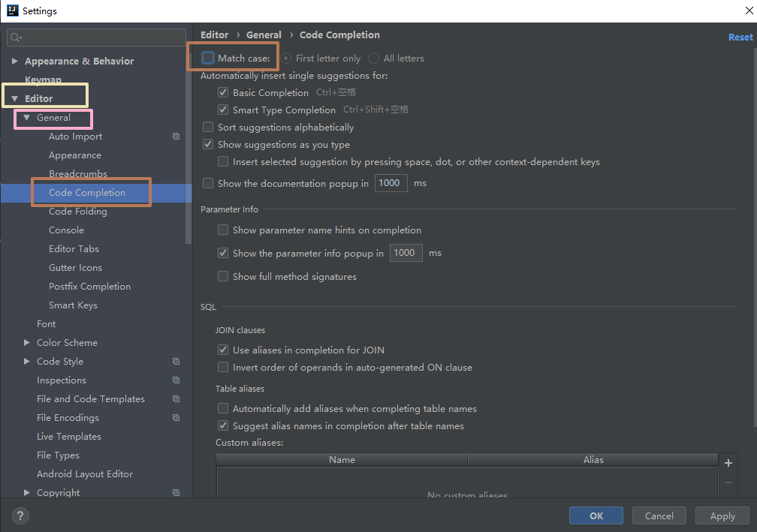The image size is (757, 532).
Task: Toggle Show suggestions as you type
Action: [x=207, y=144]
